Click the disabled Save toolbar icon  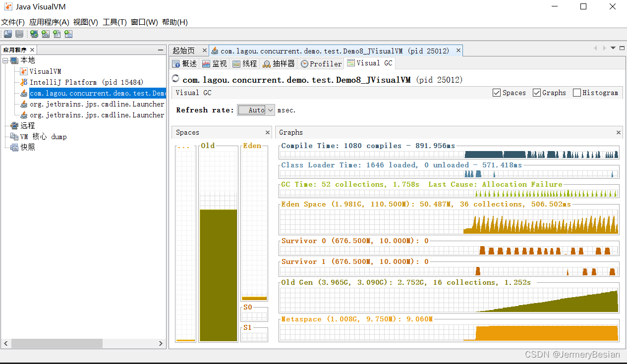19,34
